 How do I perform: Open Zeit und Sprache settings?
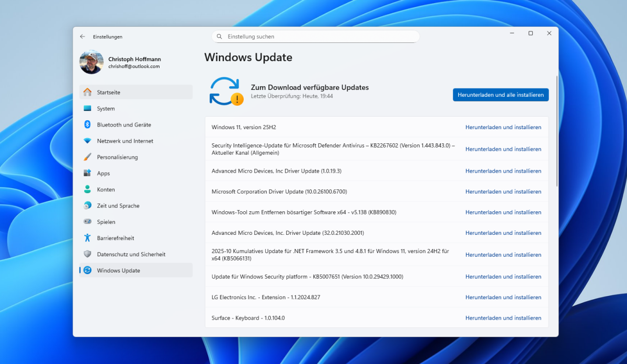pyautogui.click(x=118, y=206)
